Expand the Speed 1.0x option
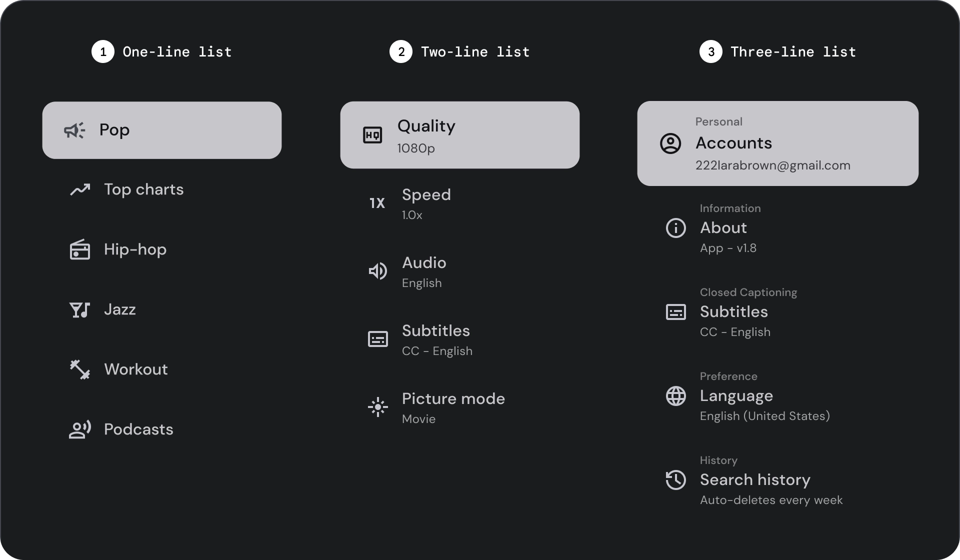 (x=460, y=203)
